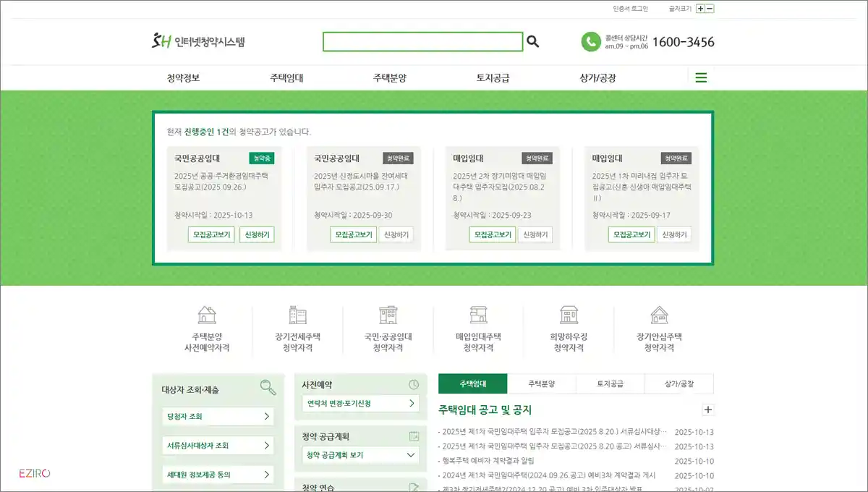The width and height of the screenshot is (868, 492).
Task: Select the 매입임대주택 청약자격 icon
Action: coord(477,317)
